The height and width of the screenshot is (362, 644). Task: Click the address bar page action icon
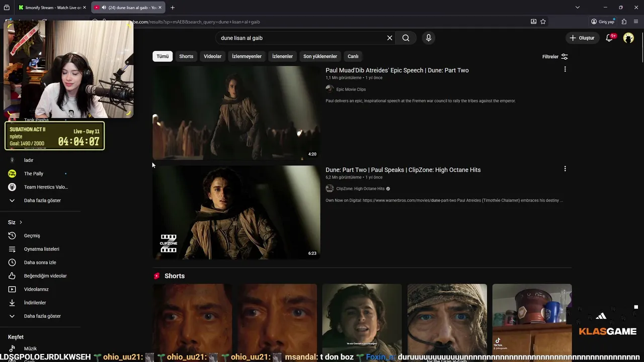[533, 22]
